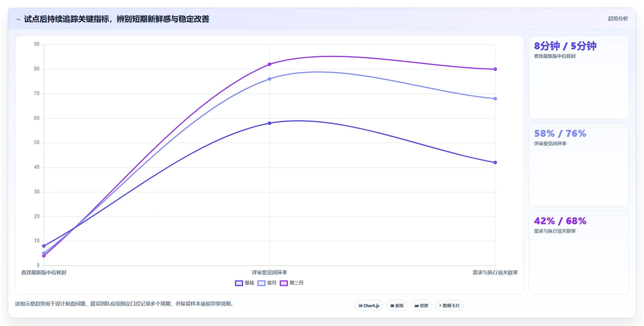
Task: Open the 42% / 68% metric card
Action: (579, 252)
